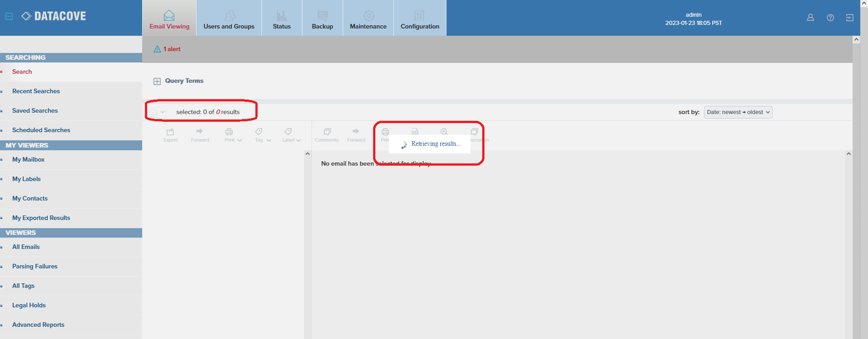
Task: Open the Maintenance tab
Action: [x=368, y=18]
